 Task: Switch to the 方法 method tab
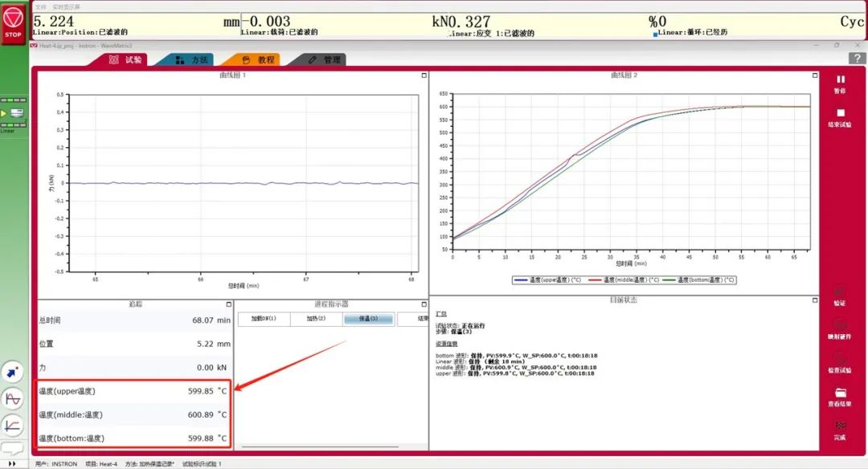[x=190, y=59]
